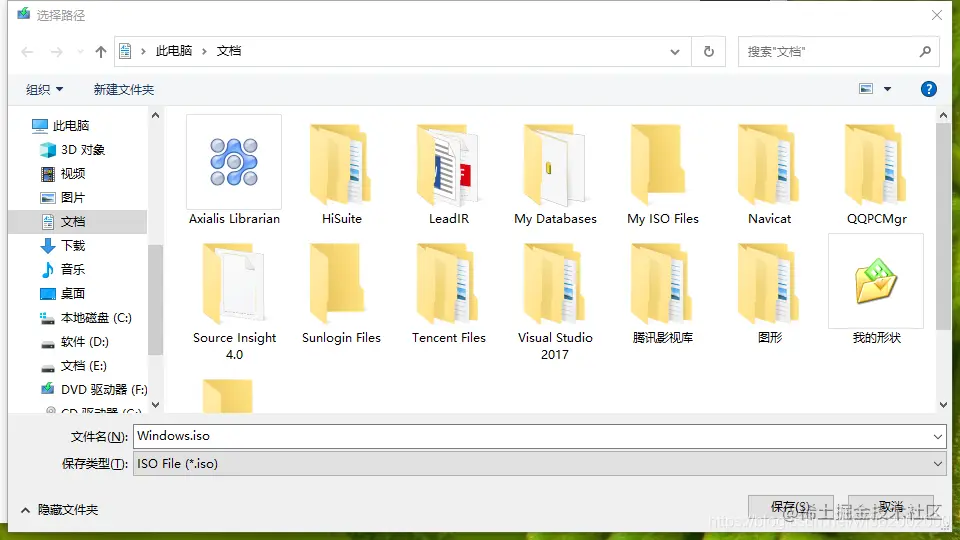
Task: Click the back navigation arrow
Action: pyautogui.click(x=27, y=52)
